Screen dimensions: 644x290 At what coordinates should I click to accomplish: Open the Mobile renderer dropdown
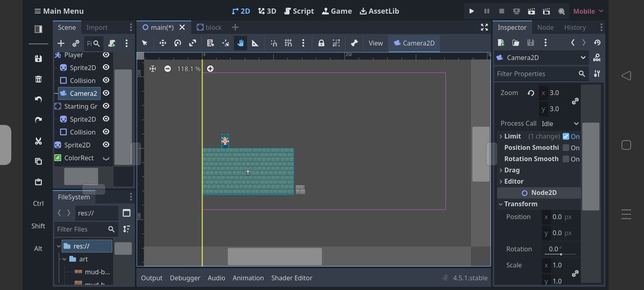[x=588, y=11]
